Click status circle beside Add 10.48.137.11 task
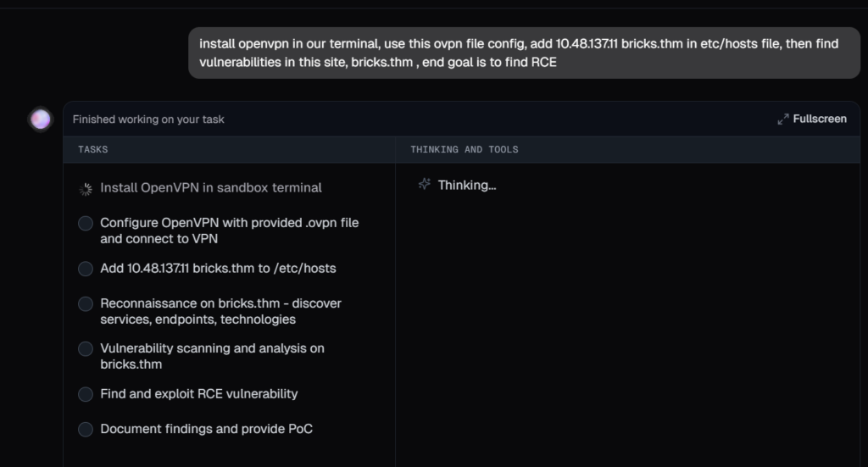Screen dimensions: 868x467 click(86, 269)
